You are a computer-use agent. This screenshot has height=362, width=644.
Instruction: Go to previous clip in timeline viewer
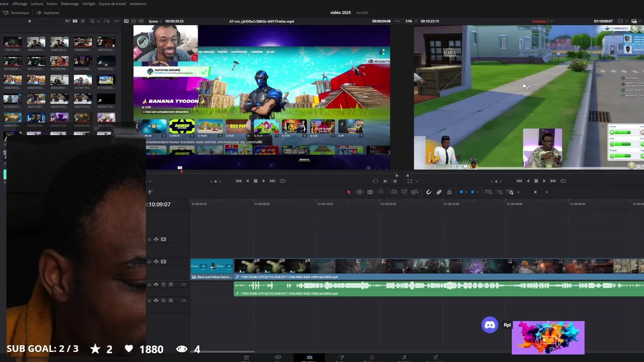point(519,181)
